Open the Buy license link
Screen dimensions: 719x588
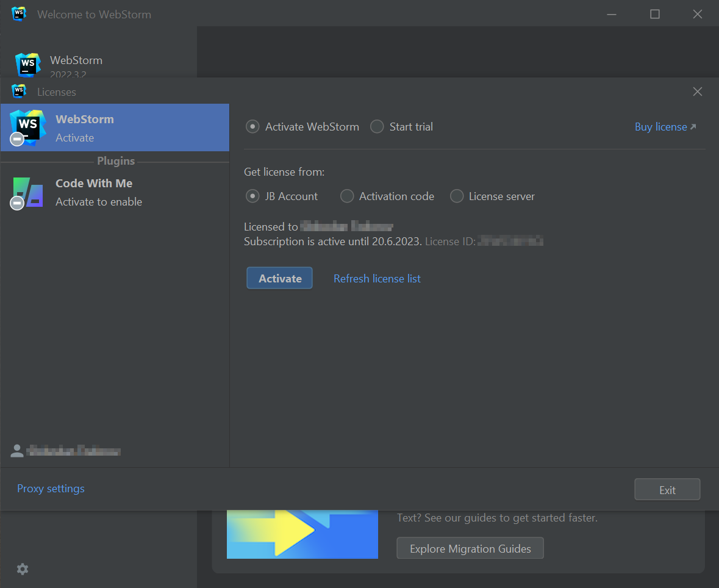pyautogui.click(x=665, y=127)
